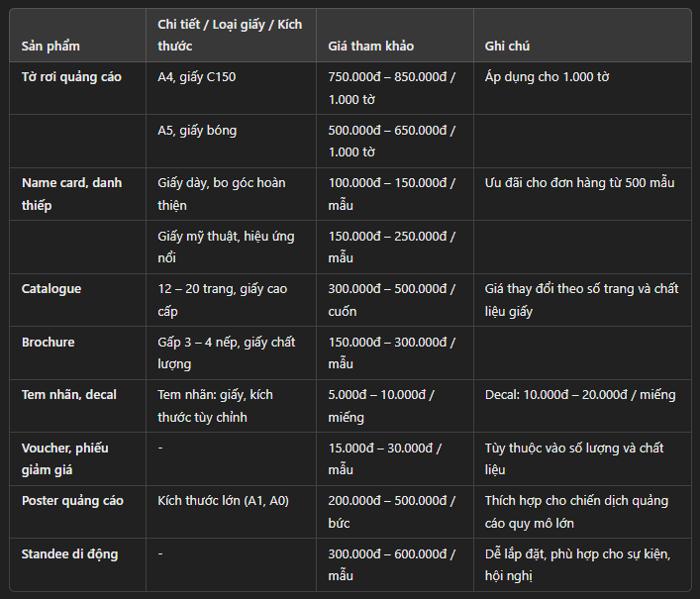Click the "Brochure" product cell
700x599 pixels.
(x=49, y=342)
